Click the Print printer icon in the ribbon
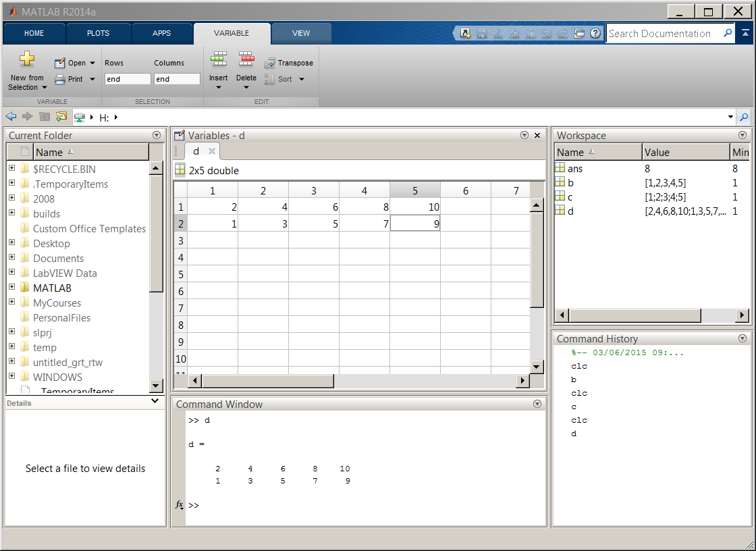The height and width of the screenshot is (551, 756). click(60, 79)
